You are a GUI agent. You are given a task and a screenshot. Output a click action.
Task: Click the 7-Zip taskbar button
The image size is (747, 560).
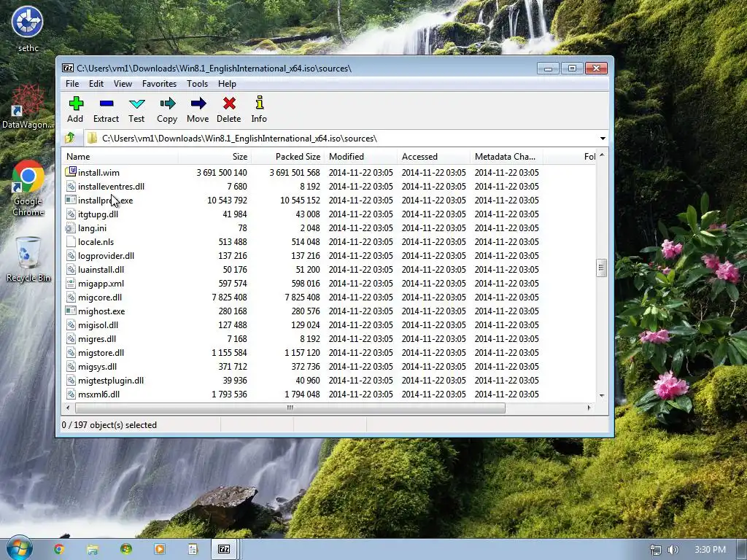tap(224, 549)
